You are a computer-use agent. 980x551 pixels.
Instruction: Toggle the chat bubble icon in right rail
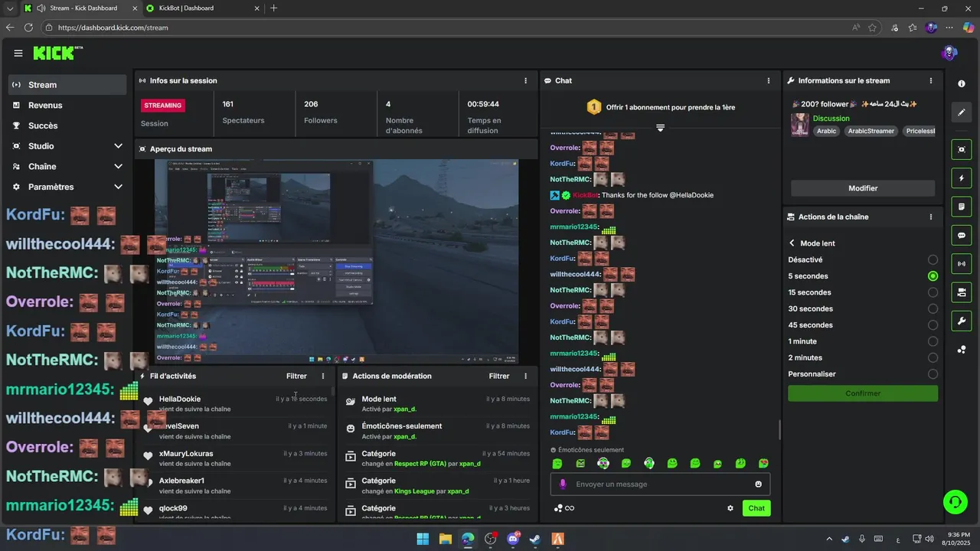coord(962,235)
